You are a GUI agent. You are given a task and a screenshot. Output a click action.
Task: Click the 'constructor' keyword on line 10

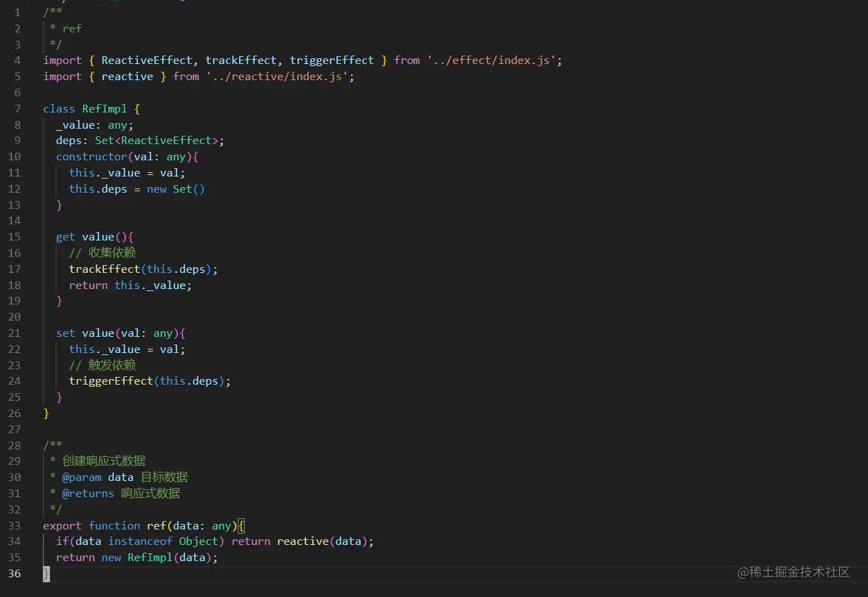pyautogui.click(x=91, y=157)
